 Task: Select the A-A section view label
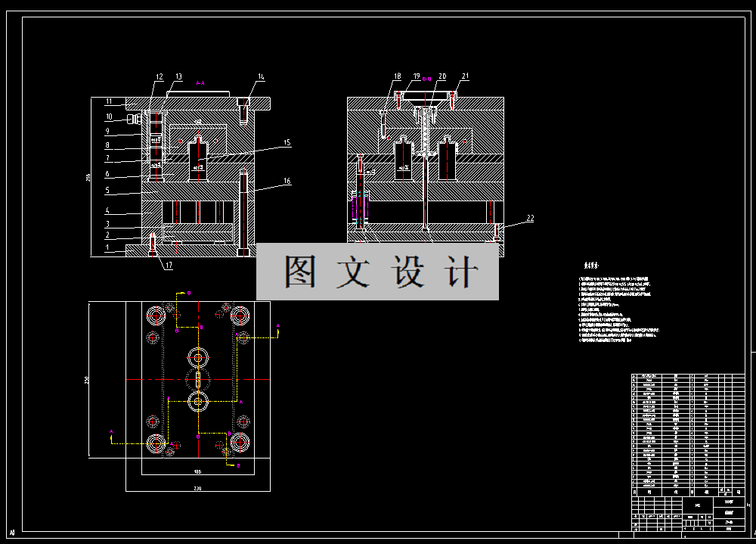coord(200,83)
